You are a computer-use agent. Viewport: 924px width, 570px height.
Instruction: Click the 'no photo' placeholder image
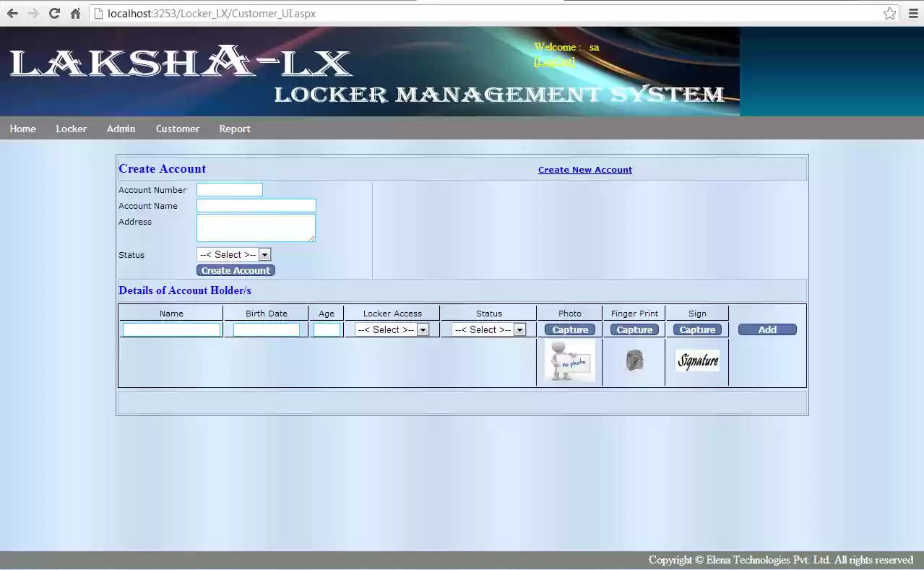[x=569, y=360]
